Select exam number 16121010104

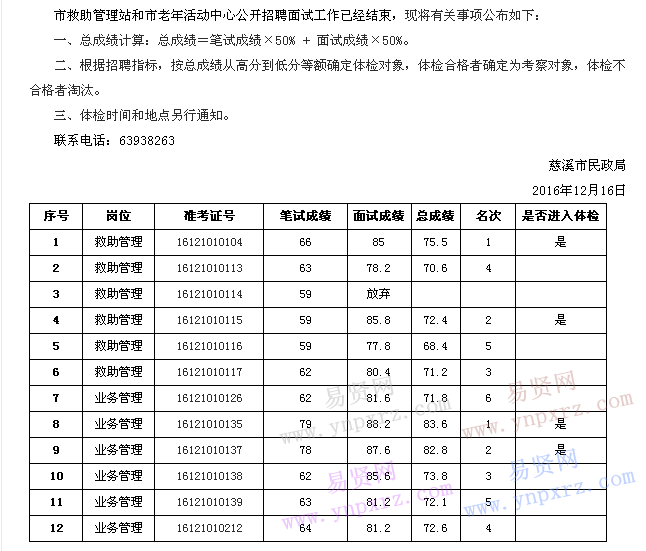tap(209, 242)
